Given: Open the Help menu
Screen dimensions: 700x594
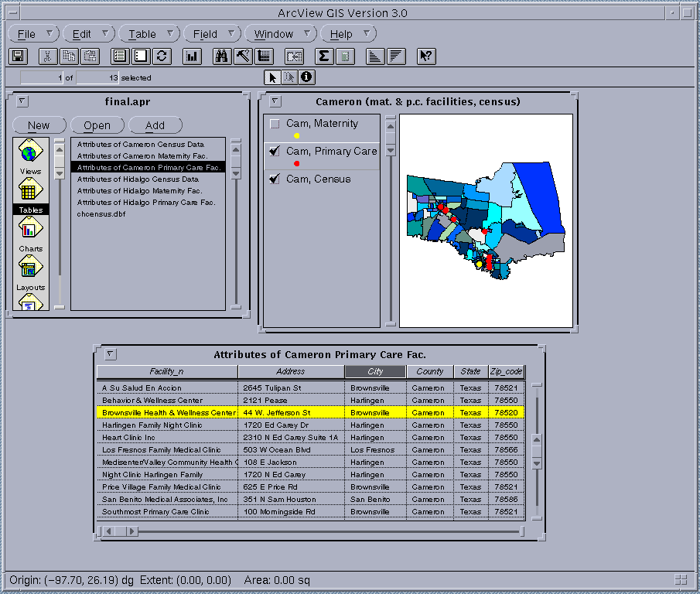Looking at the screenshot, I should pyautogui.click(x=349, y=34).
